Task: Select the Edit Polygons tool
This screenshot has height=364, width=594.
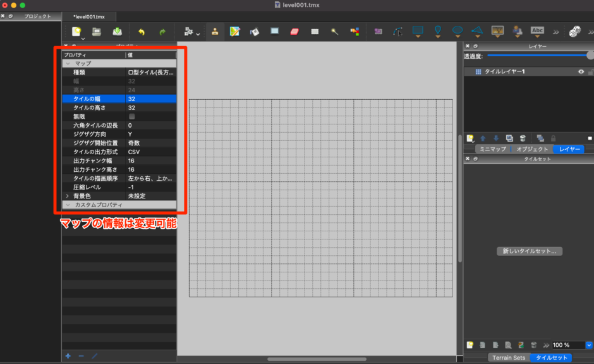Action: pyautogui.click(x=397, y=32)
